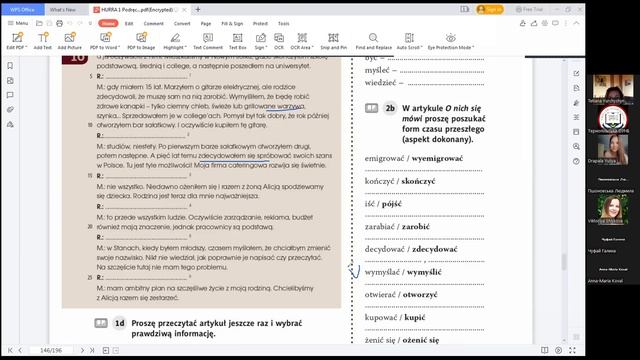Viewport: 640px width, 360px height.
Task: Open the bookmark panel in the left sidebar
Action: [10, 66]
